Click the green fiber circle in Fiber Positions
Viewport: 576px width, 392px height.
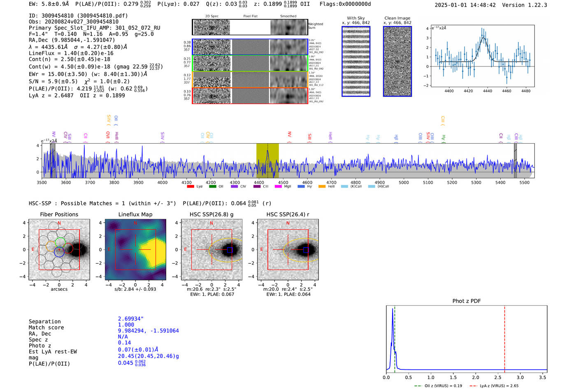coord(60,243)
